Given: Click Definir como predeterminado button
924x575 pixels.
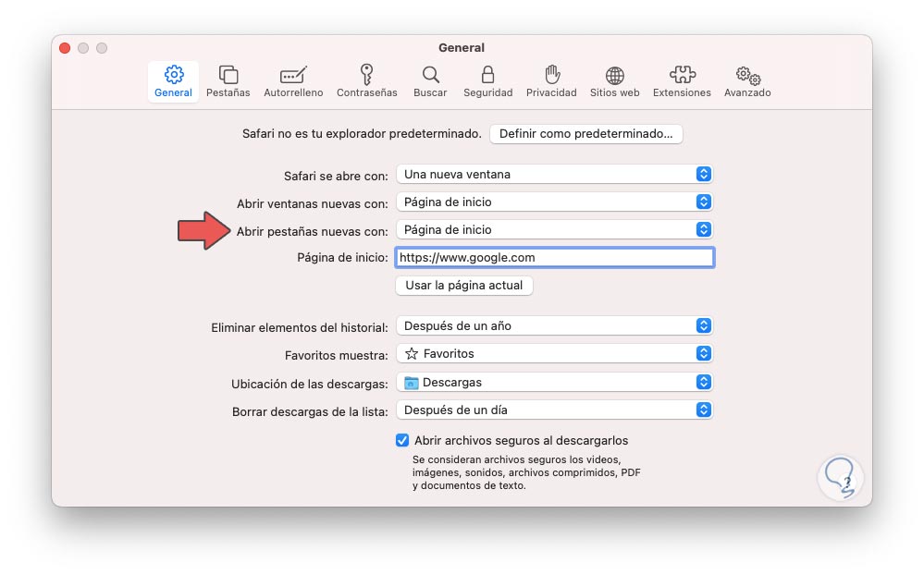Looking at the screenshot, I should (585, 134).
